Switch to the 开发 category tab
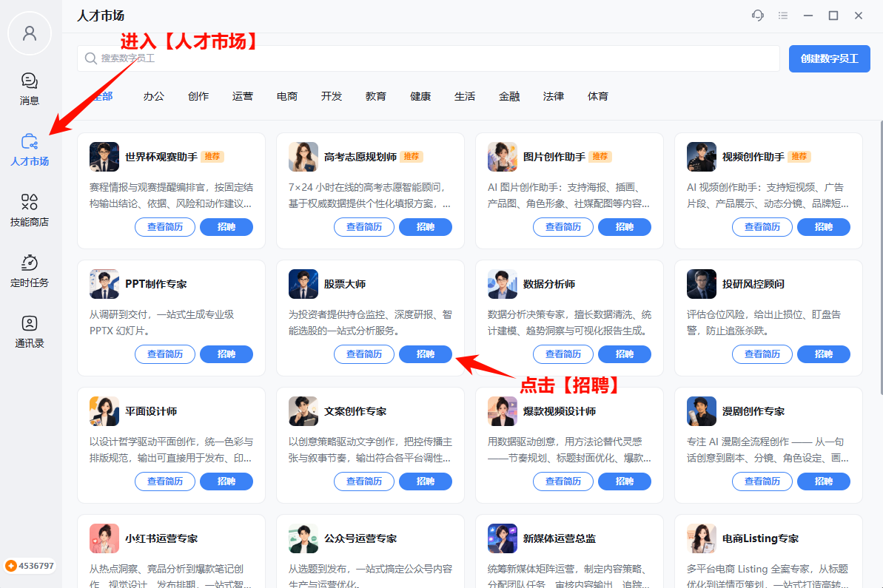Screen dimensions: 883x588 click(x=332, y=96)
